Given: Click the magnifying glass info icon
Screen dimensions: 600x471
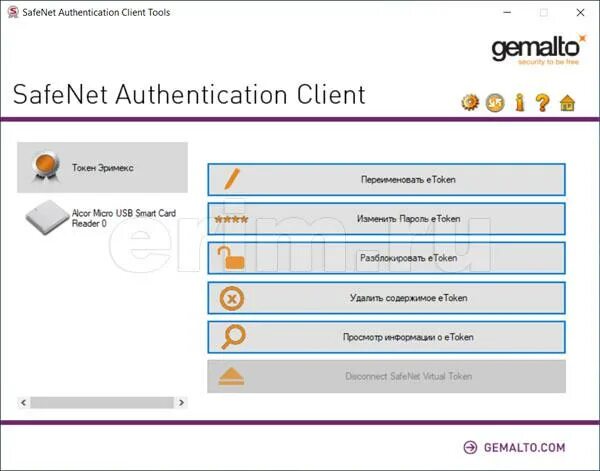Looking at the screenshot, I should 233,337.
